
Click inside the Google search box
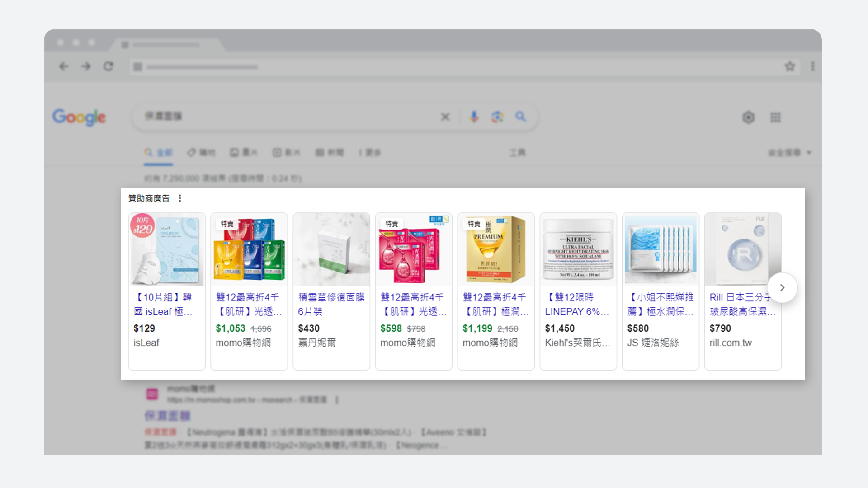click(x=289, y=117)
